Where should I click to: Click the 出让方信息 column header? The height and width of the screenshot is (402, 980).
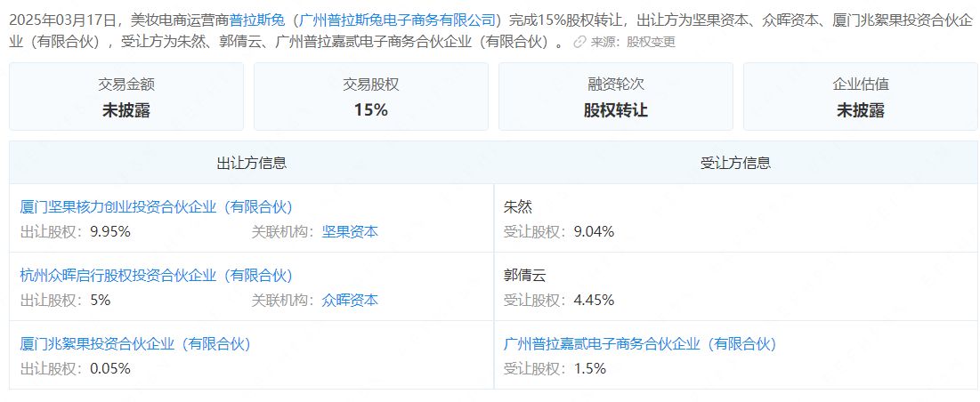(x=252, y=163)
